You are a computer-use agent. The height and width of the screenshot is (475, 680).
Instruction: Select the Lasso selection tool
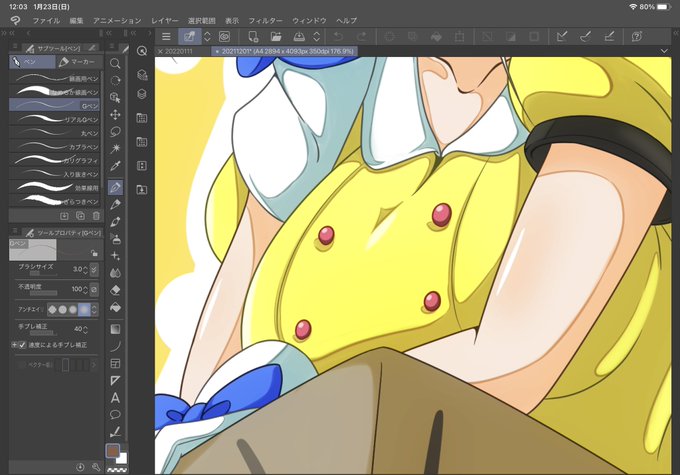[115, 131]
